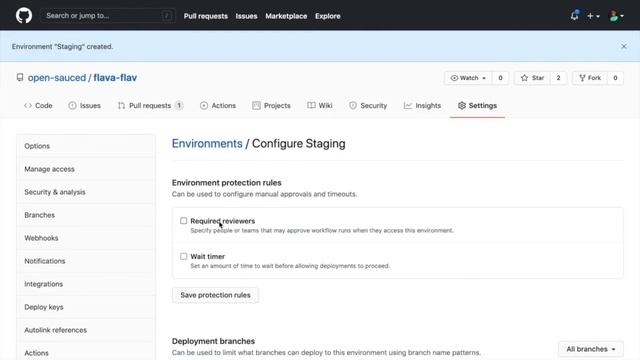Viewport: 640px width, 360px height.
Task: Click the Environment protection rules heading
Action: point(227,182)
